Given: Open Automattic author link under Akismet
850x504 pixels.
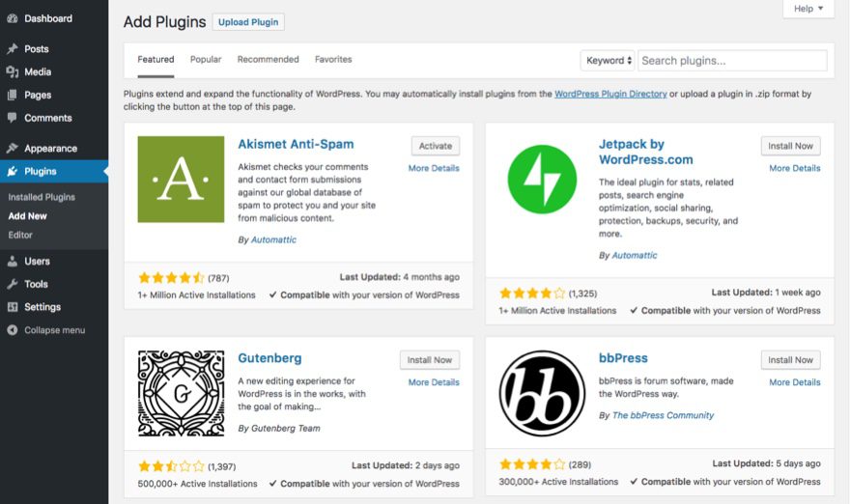Looking at the screenshot, I should point(273,239).
